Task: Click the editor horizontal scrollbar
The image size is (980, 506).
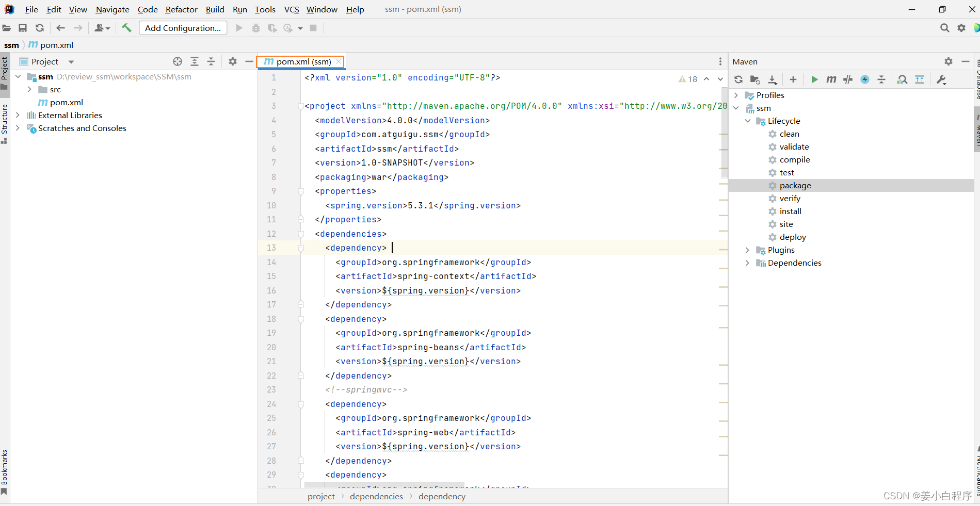Action: click(384, 485)
